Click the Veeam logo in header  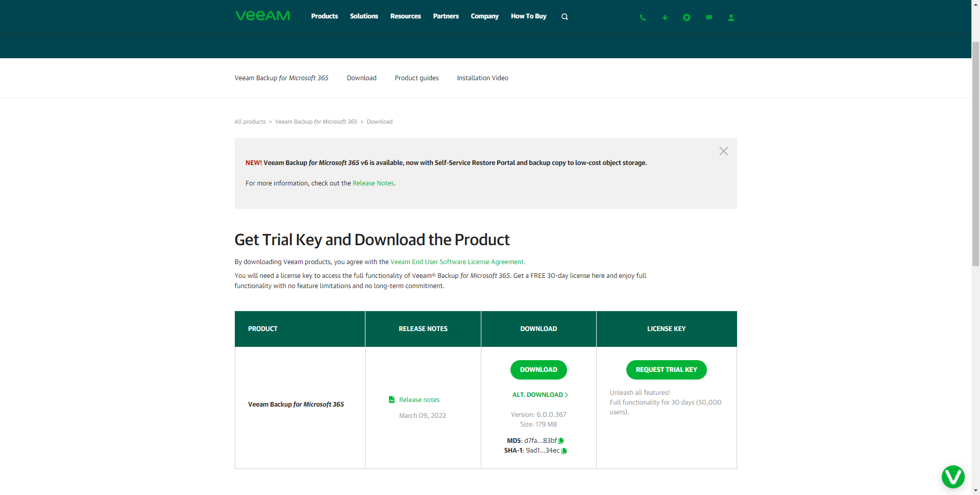(262, 16)
